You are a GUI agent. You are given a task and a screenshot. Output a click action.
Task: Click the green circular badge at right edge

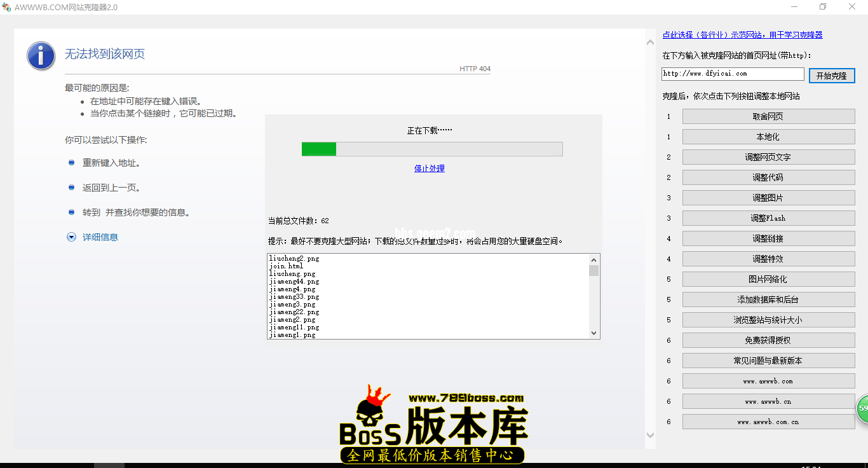point(862,408)
